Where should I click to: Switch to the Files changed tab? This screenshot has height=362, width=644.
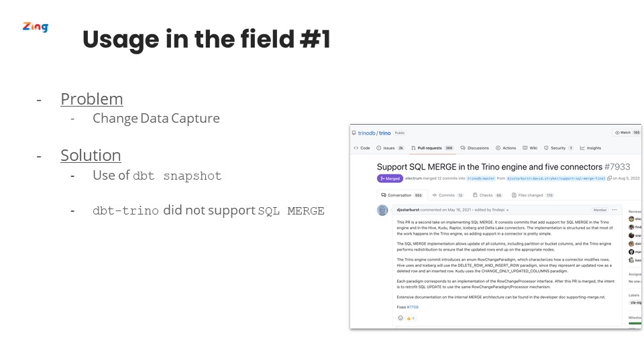click(533, 195)
